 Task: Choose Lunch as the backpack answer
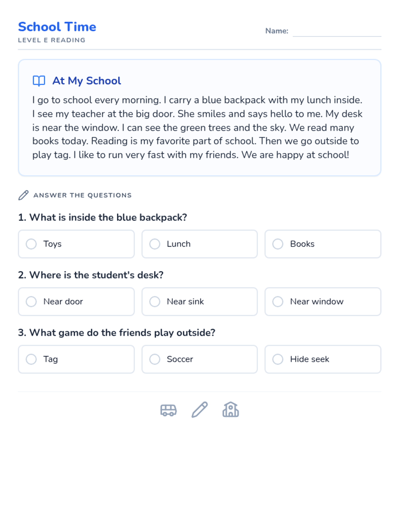[x=155, y=244]
